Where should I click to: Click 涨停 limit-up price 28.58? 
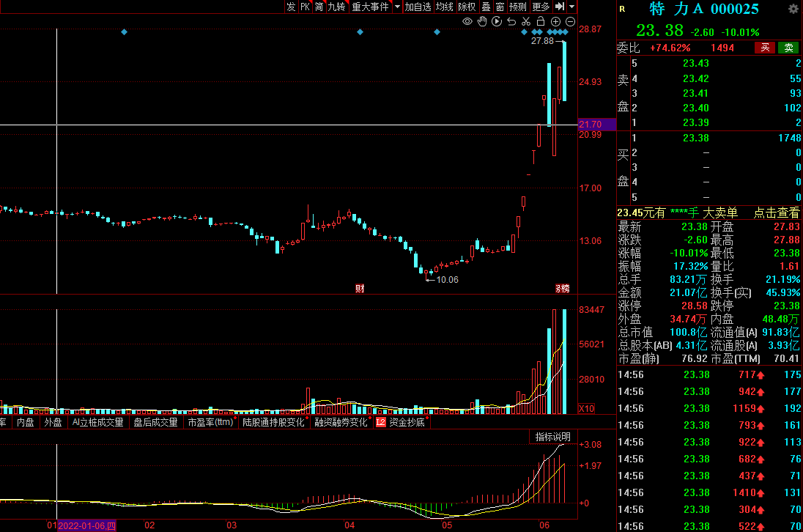click(x=694, y=306)
